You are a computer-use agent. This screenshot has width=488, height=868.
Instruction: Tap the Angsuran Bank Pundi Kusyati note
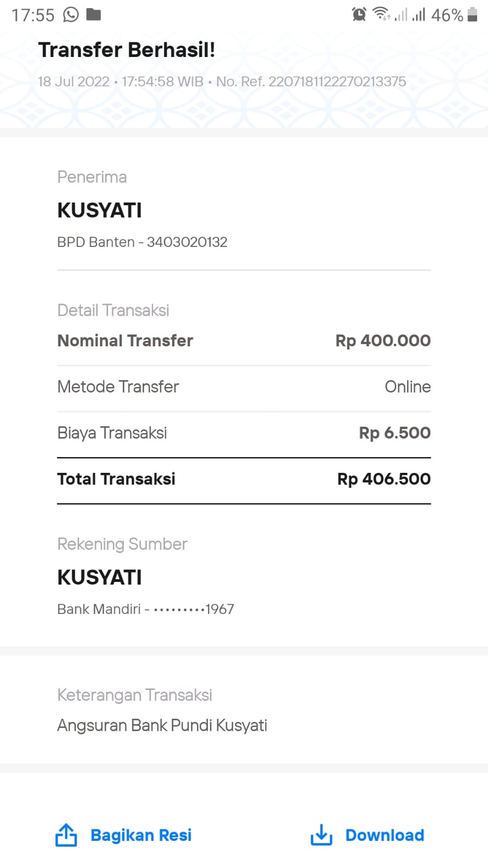point(162,725)
